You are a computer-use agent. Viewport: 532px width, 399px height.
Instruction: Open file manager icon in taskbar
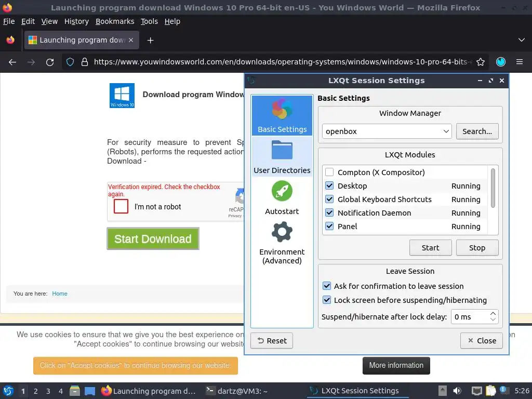pos(75,391)
